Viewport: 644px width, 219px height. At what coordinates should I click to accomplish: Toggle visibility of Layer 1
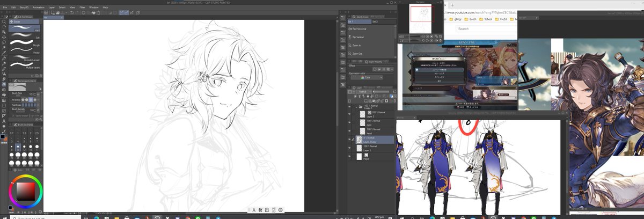point(349,147)
